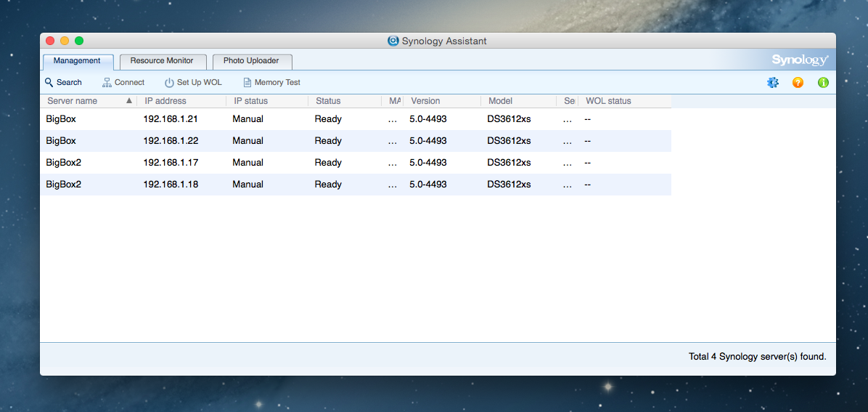Close the Synology Assistant window

pos(50,41)
